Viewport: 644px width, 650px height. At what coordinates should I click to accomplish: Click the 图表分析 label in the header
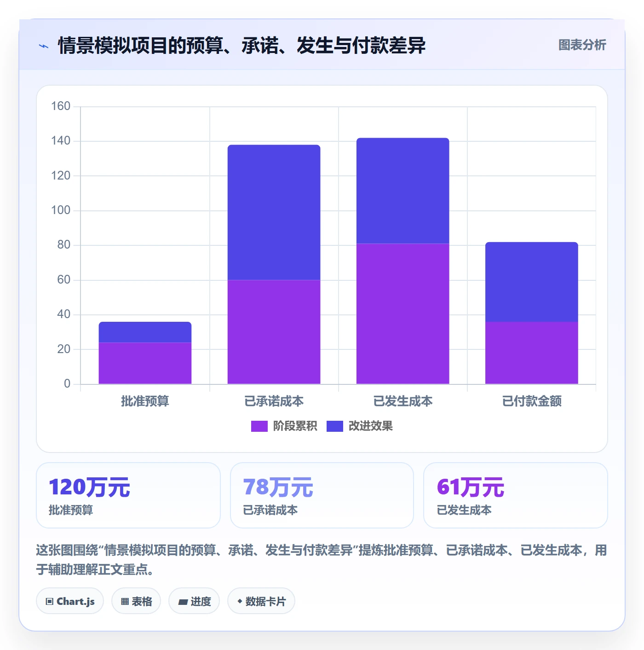582,45
